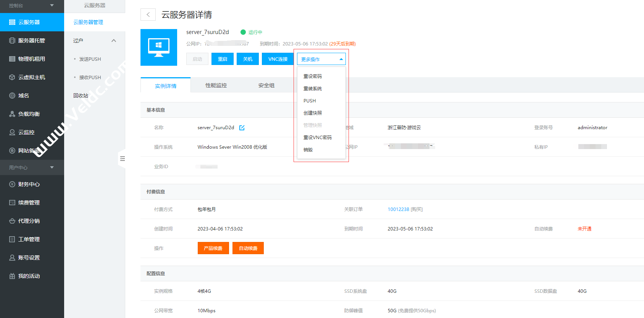Open 工单管理 in the sidebar
The height and width of the screenshot is (318, 644).
[29, 239]
